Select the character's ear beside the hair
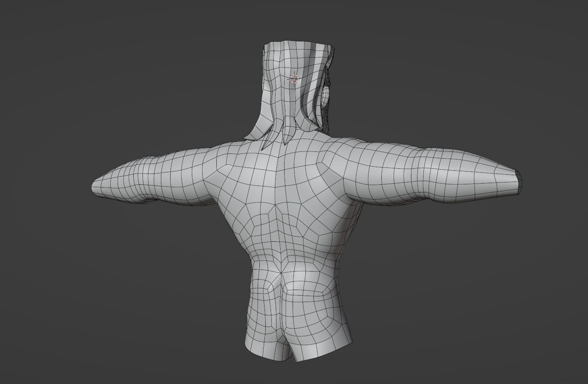This screenshot has height=384, width=588. (x=326, y=97)
